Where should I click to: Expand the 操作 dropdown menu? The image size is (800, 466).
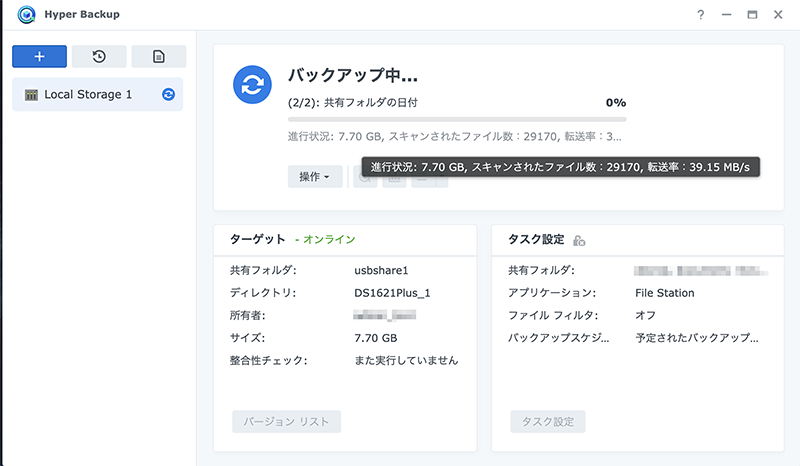314,177
